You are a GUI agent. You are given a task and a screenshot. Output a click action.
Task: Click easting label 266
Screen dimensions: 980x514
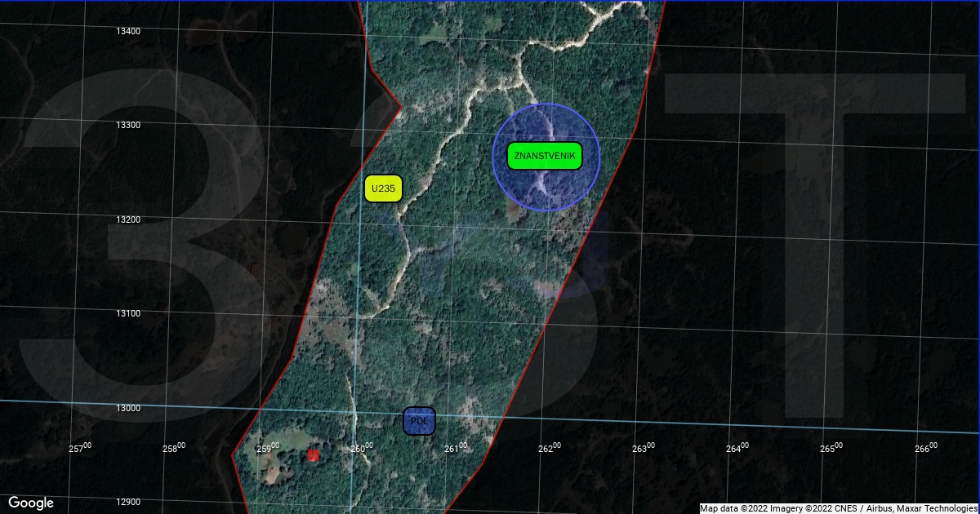point(925,448)
